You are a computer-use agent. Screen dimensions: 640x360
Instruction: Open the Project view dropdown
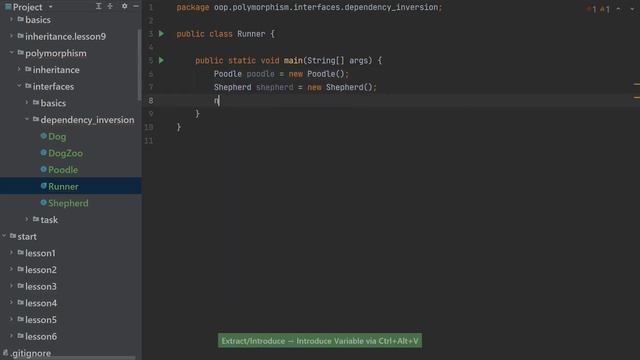click(x=50, y=7)
